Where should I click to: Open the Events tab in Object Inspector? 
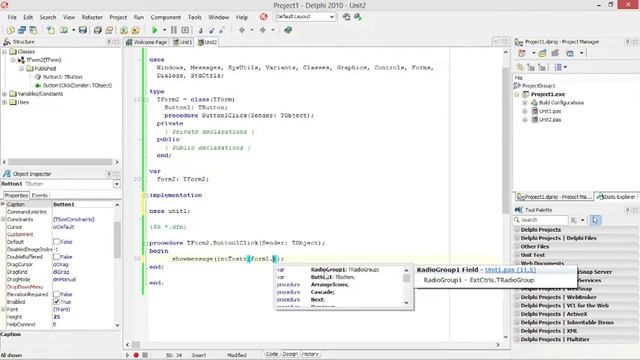click(40, 196)
